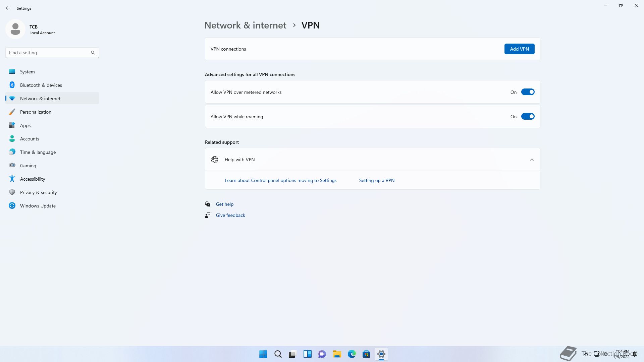This screenshot has width=644, height=362.
Task: Collapse the Help with VPN section
Action: 532,160
